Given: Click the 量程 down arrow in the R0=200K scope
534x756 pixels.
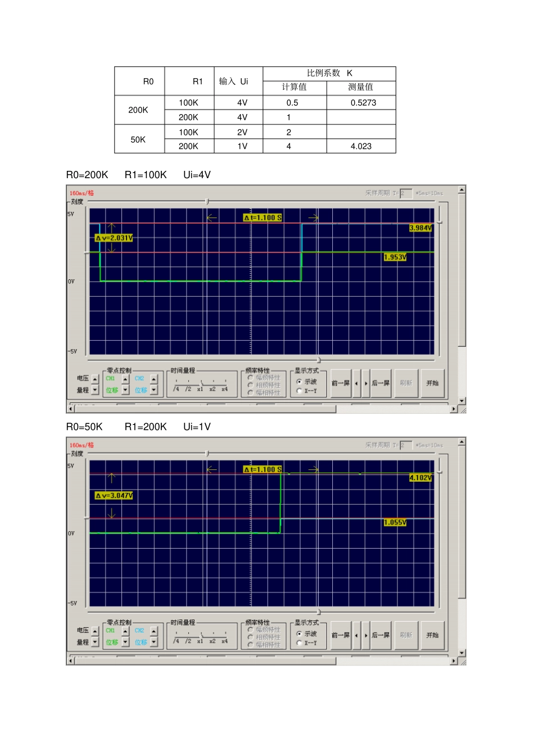Looking at the screenshot, I should (x=95, y=390).
